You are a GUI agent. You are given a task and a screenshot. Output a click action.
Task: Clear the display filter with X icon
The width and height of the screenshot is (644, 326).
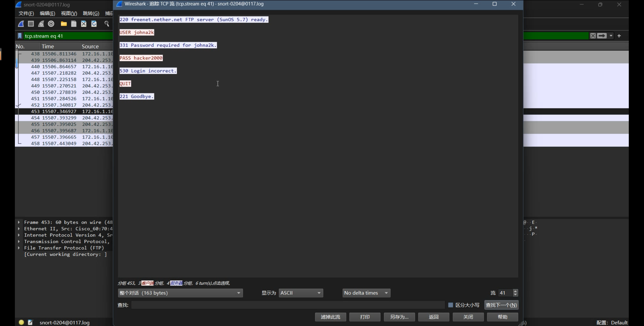[593, 36]
